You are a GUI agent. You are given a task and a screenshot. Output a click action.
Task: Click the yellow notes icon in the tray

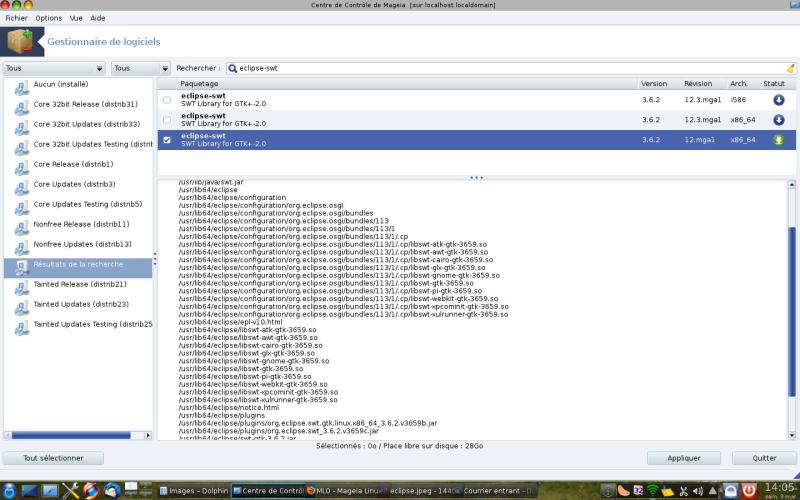668,491
